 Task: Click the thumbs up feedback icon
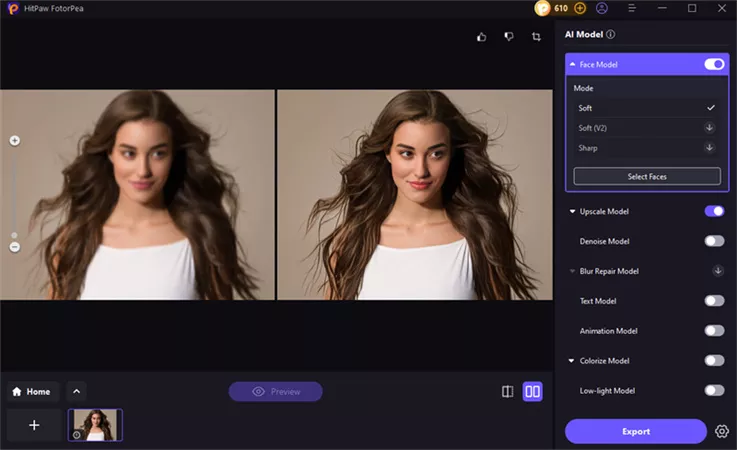(482, 37)
